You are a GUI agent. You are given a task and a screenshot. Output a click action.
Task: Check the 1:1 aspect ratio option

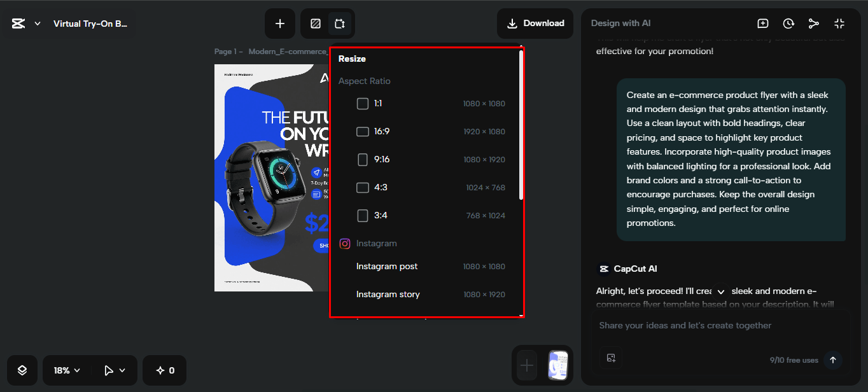pyautogui.click(x=363, y=103)
